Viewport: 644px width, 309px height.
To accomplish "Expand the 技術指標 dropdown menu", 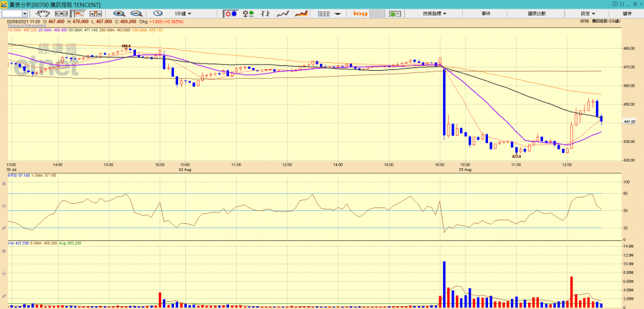I will tap(434, 14).
